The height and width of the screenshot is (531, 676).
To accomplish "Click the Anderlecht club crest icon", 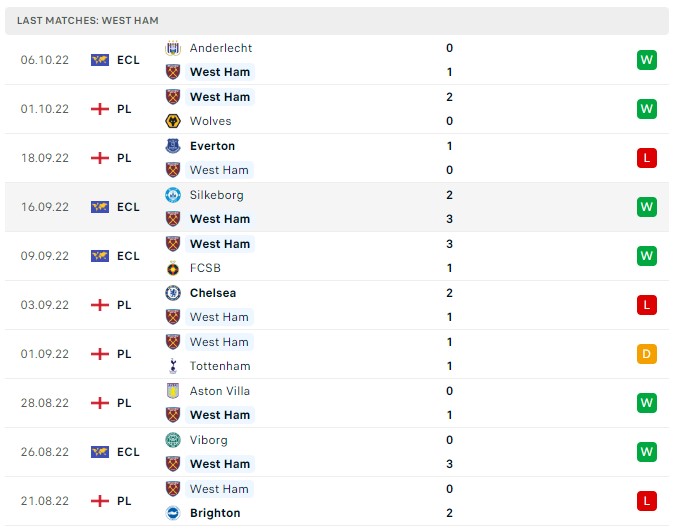I will (x=172, y=48).
